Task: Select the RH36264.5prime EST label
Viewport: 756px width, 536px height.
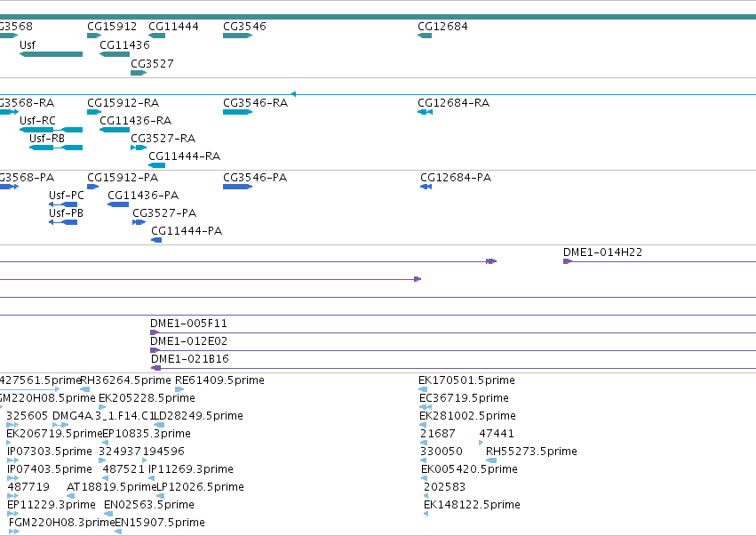Action: 125,380
